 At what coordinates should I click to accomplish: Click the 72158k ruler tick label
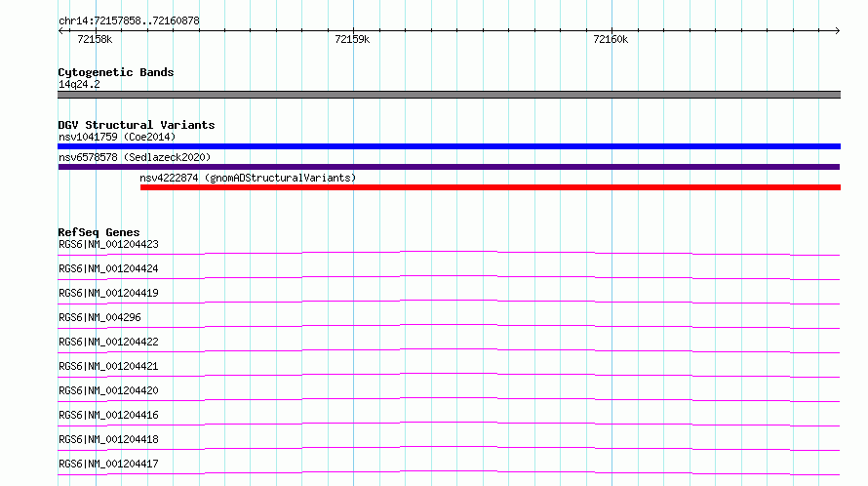(95, 39)
